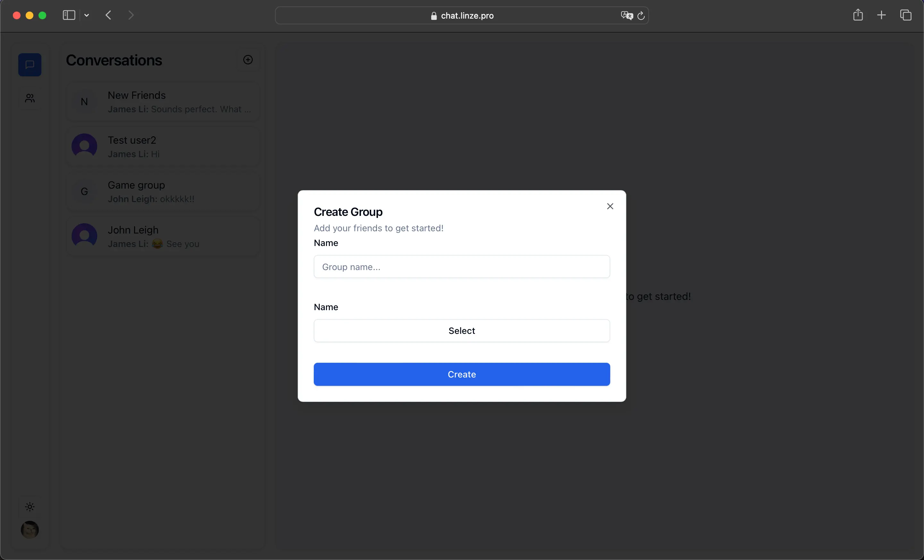Image resolution: width=924 pixels, height=560 pixels.
Task: Close the Create Group dialog
Action: click(610, 206)
